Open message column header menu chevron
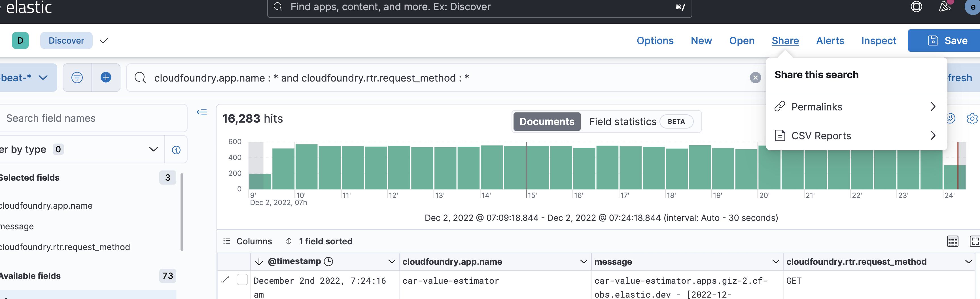 pyautogui.click(x=775, y=261)
